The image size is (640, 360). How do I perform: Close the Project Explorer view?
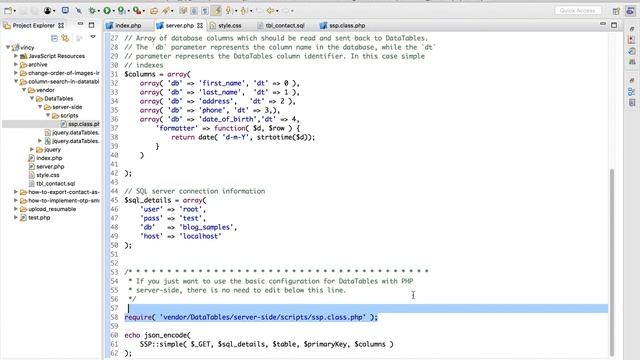pyautogui.click(x=61, y=25)
